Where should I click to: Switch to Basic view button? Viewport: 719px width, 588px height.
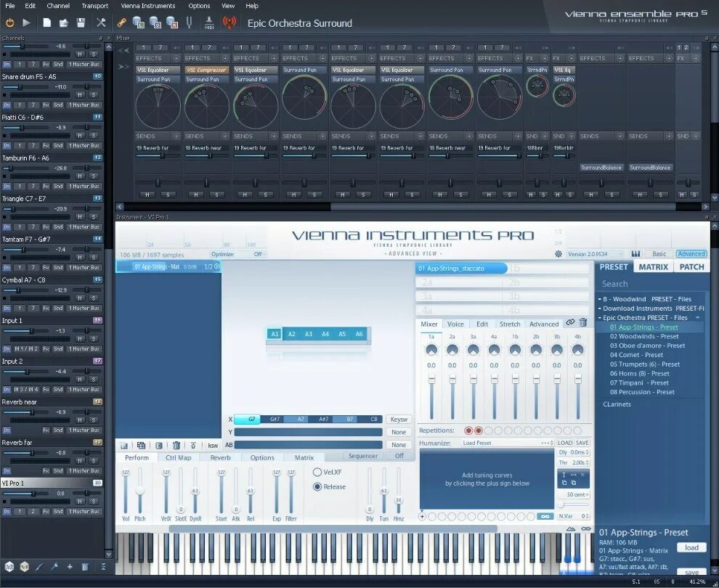pos(659,254)
